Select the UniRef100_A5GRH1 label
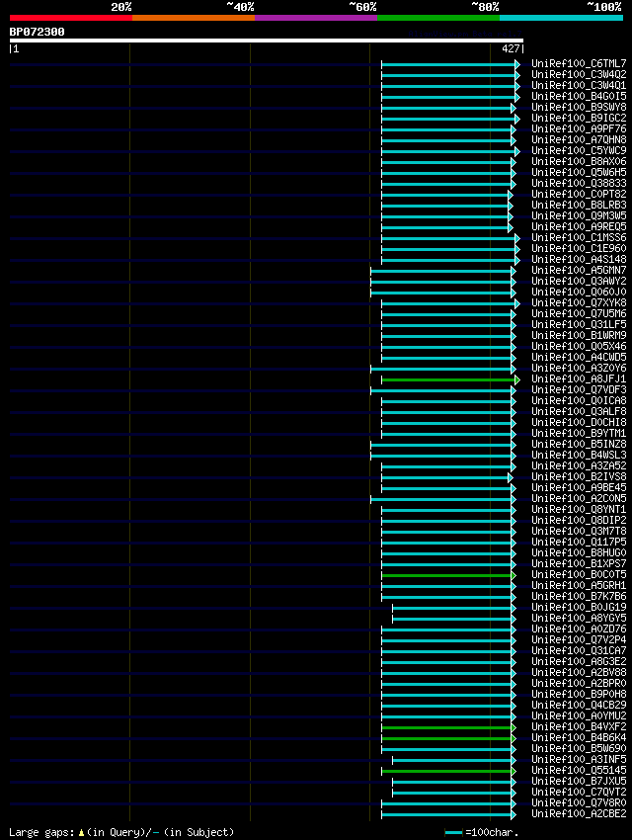The width and height of the screenshot is (632, 840). click(579, 586)
